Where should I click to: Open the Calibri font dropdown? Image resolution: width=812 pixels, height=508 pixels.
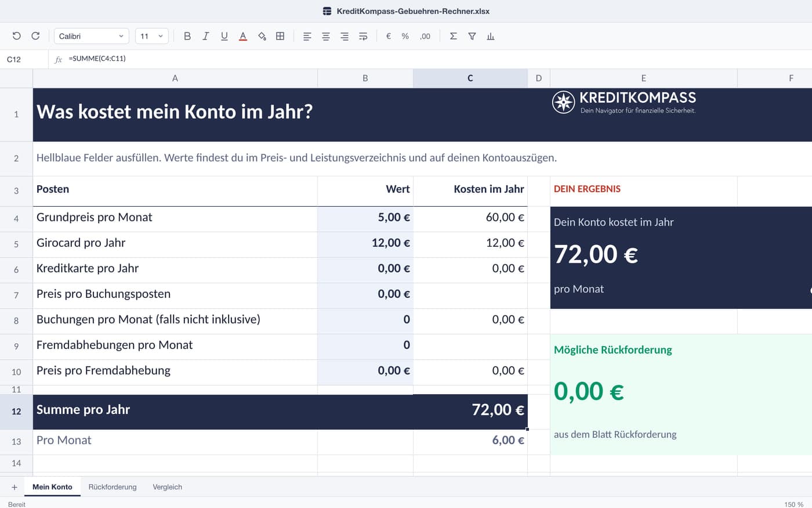tap(92, 36)
